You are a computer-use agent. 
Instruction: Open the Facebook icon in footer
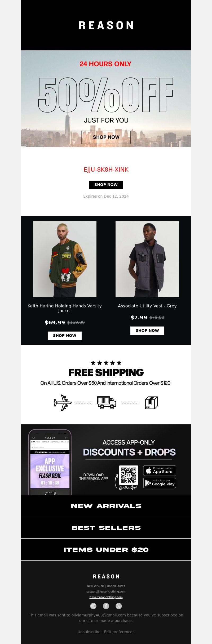[x=106, y=606]
